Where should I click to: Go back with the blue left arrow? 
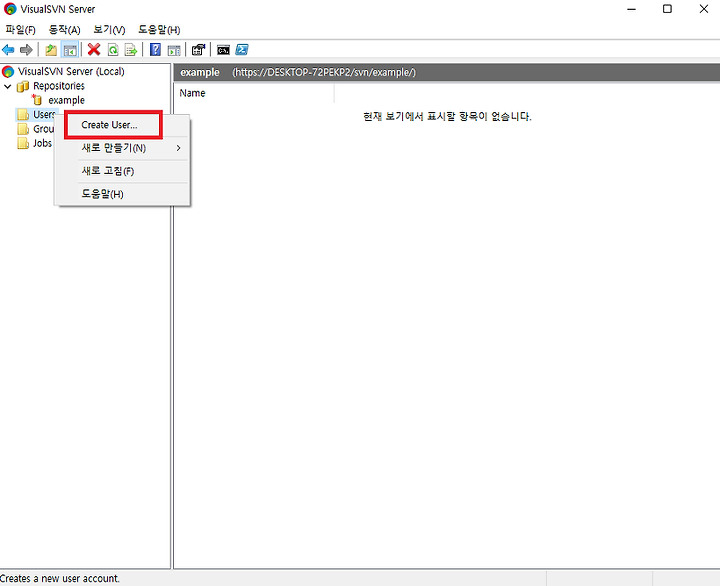8,50
